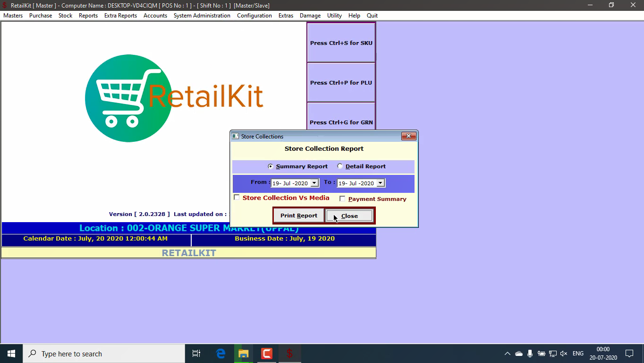Show hidden system tray icons
Image resolution: width=644 pixels, height=363 pixels.
(x=508, y=354)
